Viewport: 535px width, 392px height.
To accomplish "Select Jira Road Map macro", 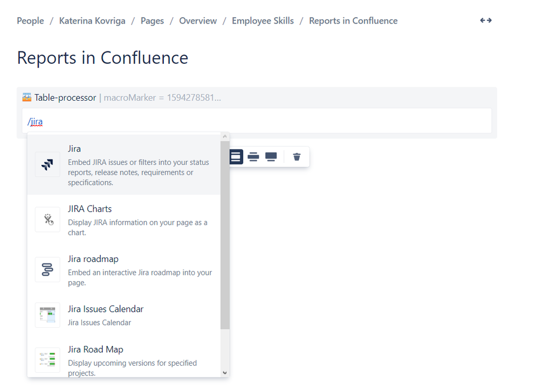I will click(124, 357).
